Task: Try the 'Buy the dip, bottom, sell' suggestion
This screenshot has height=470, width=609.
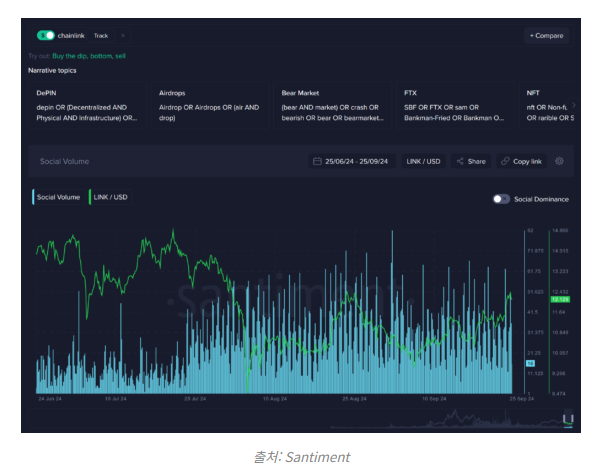Action: pos(89,56)
